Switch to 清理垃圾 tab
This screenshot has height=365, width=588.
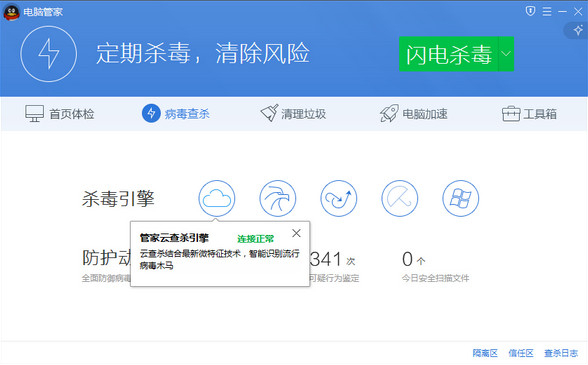293,113
